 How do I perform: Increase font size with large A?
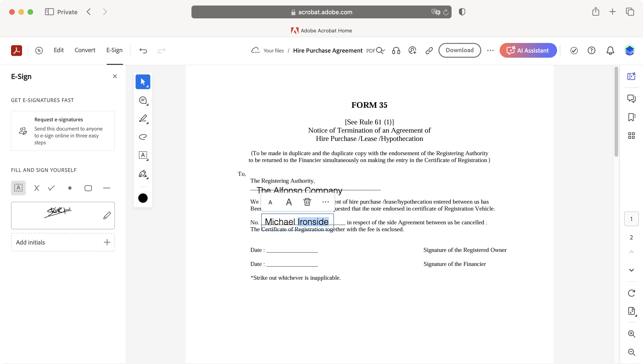(x=289, y=202)
